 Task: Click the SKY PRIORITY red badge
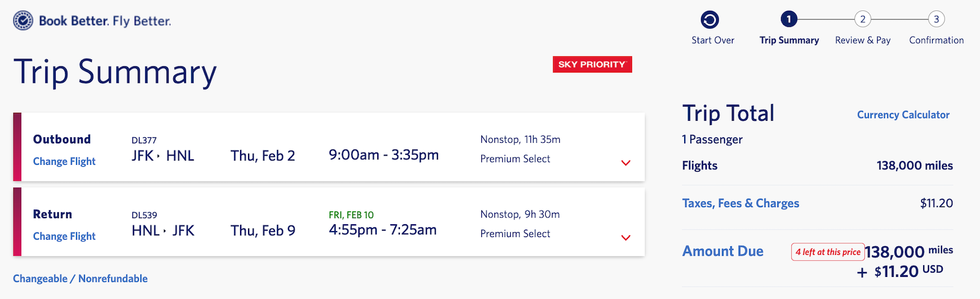[592, 64]
